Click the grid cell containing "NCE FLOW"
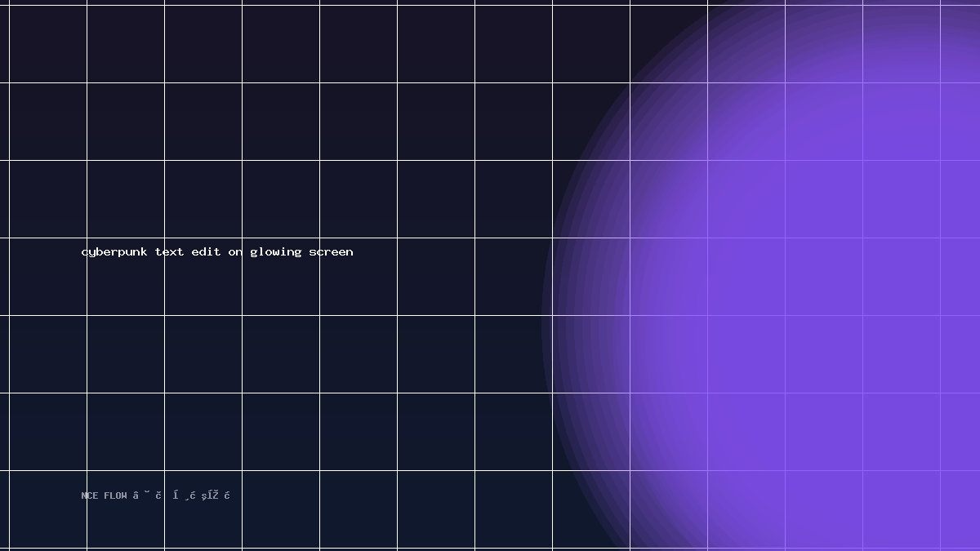980x551 pixels. (x=125, y=509)
